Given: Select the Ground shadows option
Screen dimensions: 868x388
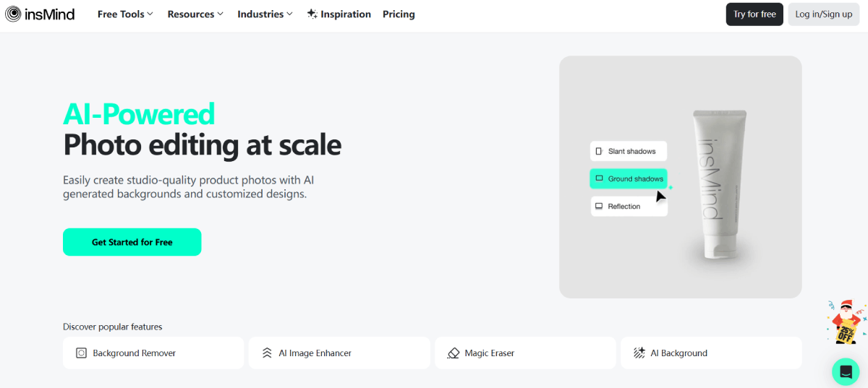Looking at the screenshot, I should 629,178.
